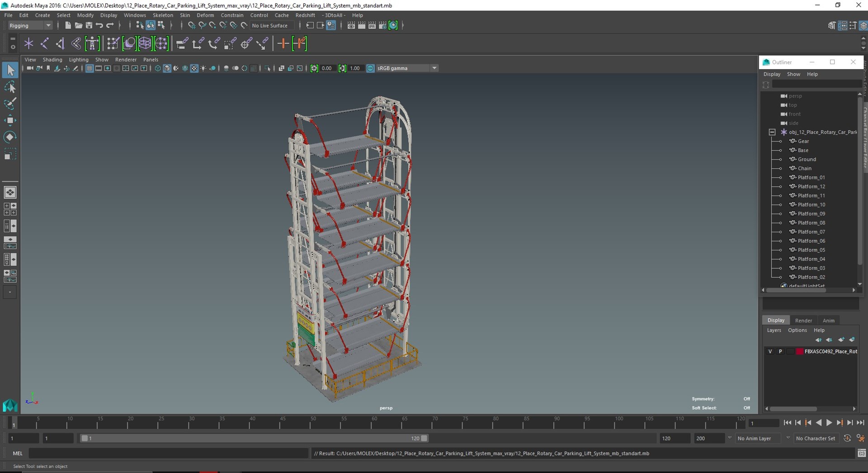Toggle Auto Keyframe button
The height and width of the screenshot is (473, 868).
pos(847,438)
